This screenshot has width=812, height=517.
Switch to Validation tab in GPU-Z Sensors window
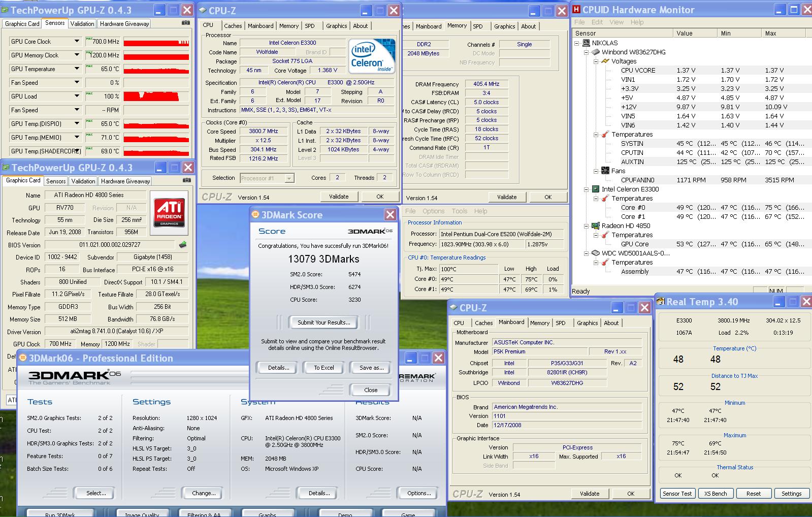82,23
